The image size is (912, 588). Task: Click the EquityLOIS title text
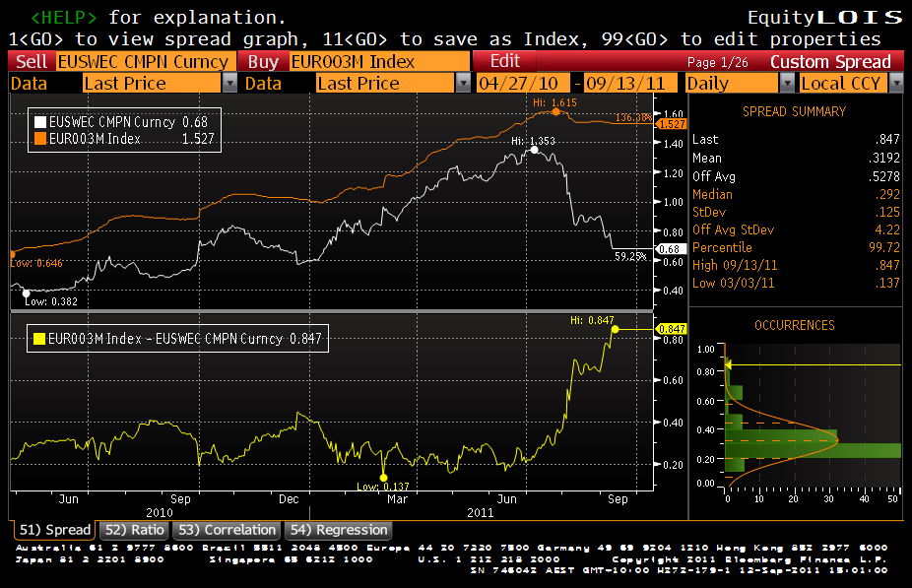coord(824,18)
